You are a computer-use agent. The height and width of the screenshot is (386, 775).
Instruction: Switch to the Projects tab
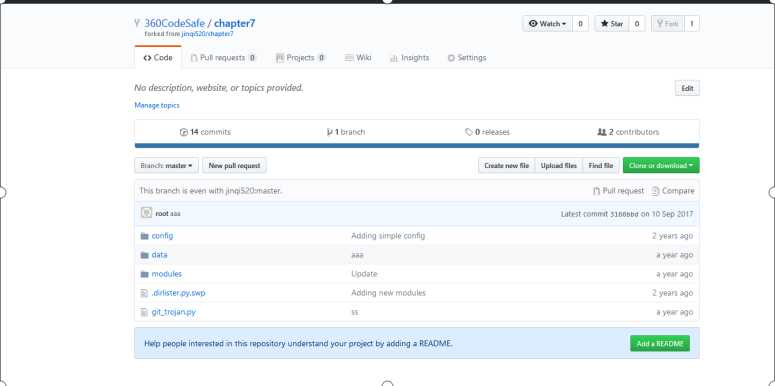(300, 58)
